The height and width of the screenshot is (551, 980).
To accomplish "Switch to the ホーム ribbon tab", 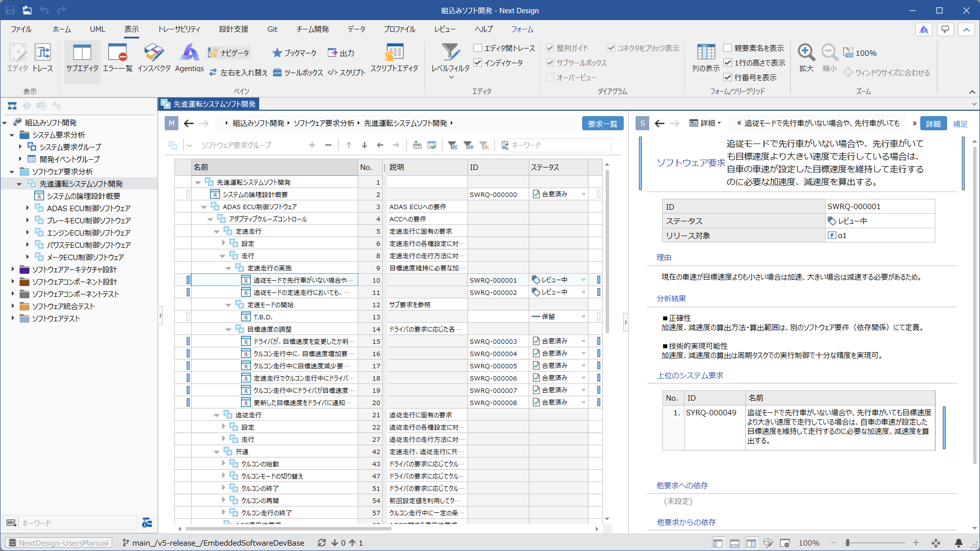I will pos(62,29).
